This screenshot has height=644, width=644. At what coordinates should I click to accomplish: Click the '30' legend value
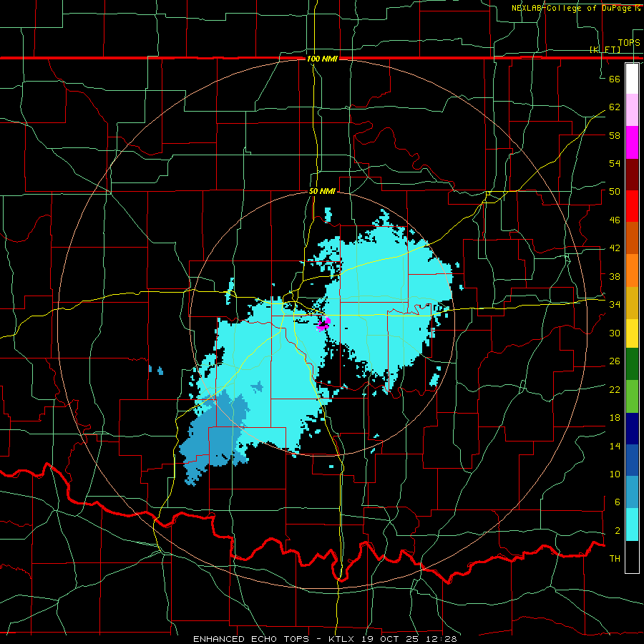[615, 333]
